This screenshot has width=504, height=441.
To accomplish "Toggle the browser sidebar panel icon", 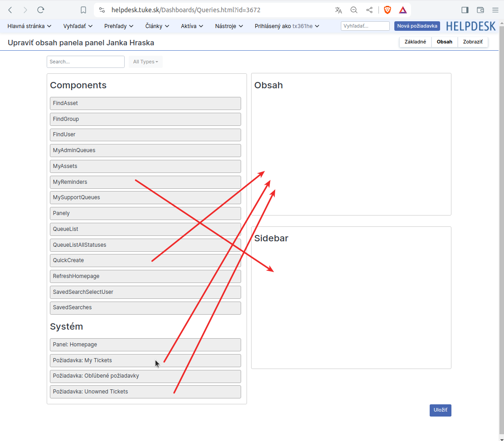I will tap(465, 10).
